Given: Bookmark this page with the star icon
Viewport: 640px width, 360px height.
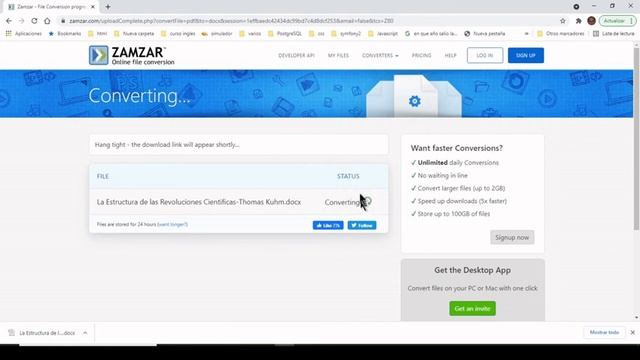Looking at the screenshot, I should pos(563,21).
